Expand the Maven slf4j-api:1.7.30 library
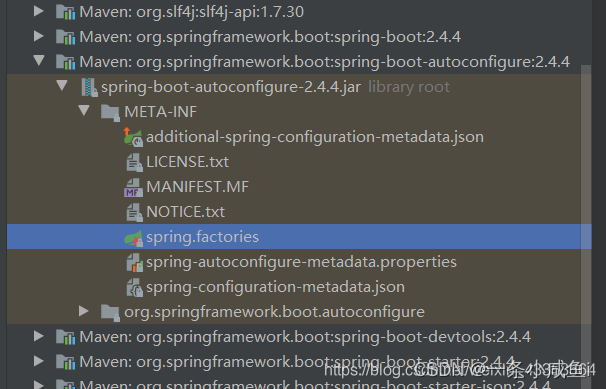The width and height of the screenshot is (606, 389). [x=39, y=11]
